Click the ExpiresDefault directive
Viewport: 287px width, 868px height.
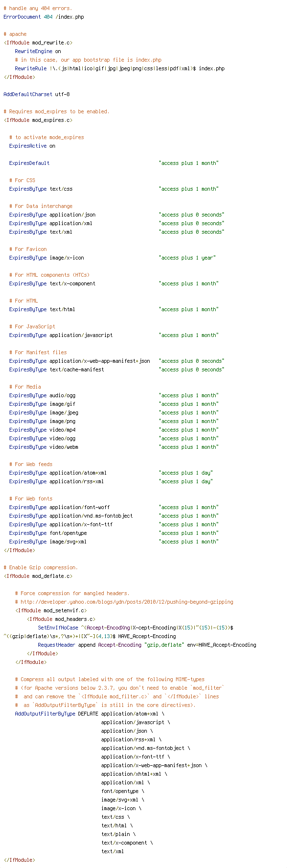pyautogui.click(x=29, y=163)
